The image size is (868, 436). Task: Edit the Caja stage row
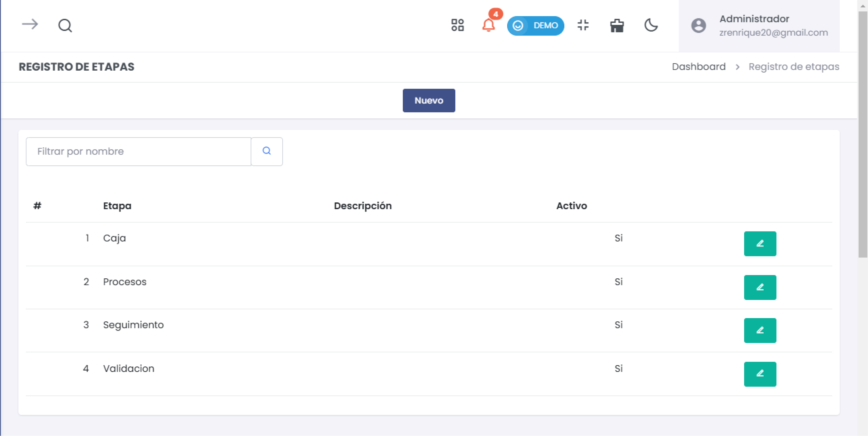click(x=760, y=244)
